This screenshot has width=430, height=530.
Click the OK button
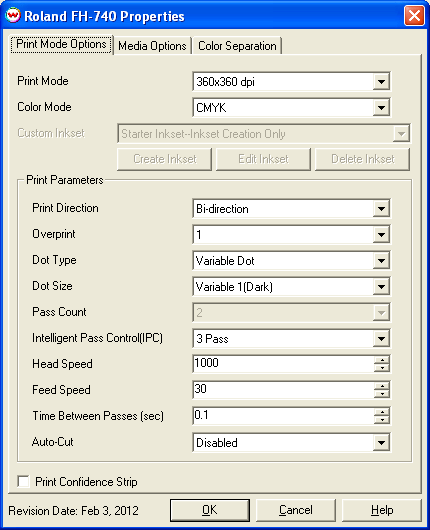point(210,510)
